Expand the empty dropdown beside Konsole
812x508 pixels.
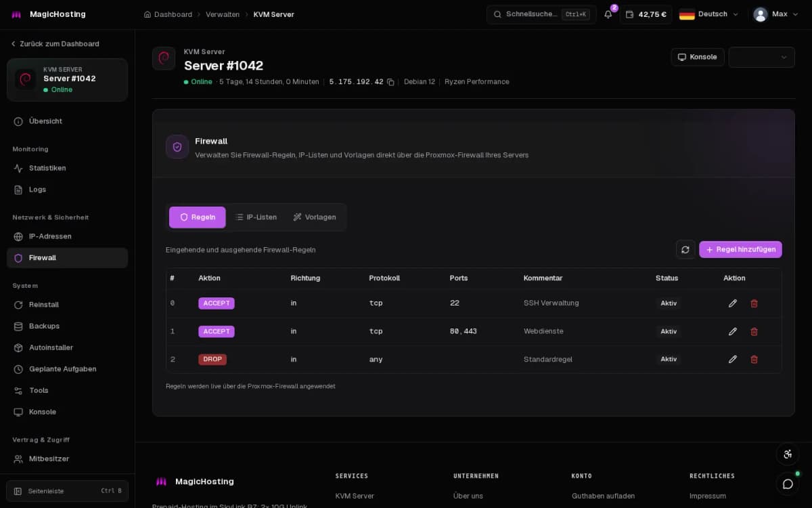(x=761, y=57)
